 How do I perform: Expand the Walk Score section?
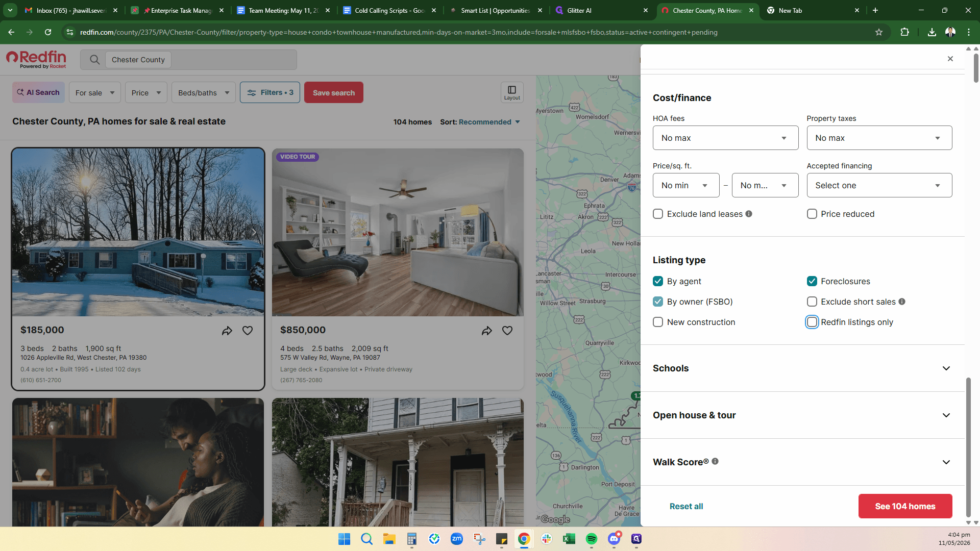pyautogui.click(x=802, y=462)
